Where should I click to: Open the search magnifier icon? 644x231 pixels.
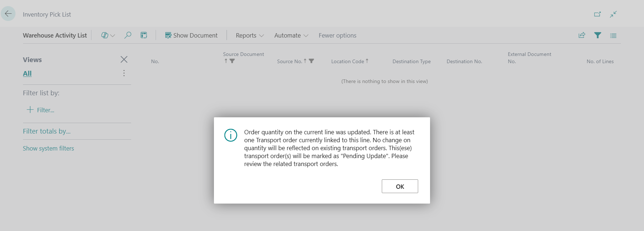tap(128, 35)
